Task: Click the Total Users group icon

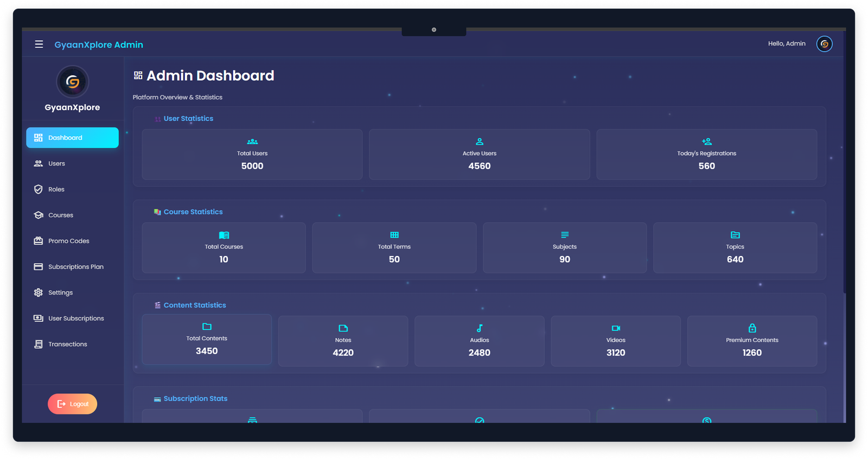Action: point(252,142)
